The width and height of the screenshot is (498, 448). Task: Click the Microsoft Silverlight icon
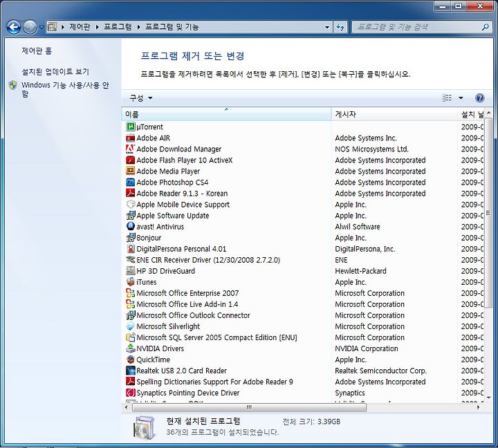(131, 326)
